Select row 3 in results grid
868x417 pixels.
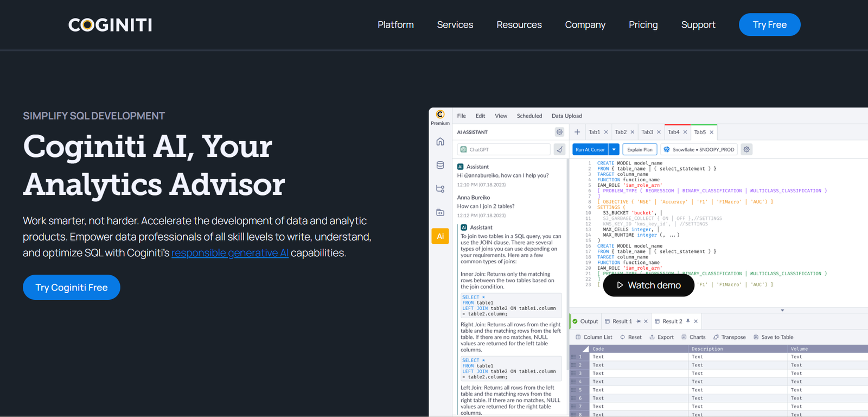[580, 374]
